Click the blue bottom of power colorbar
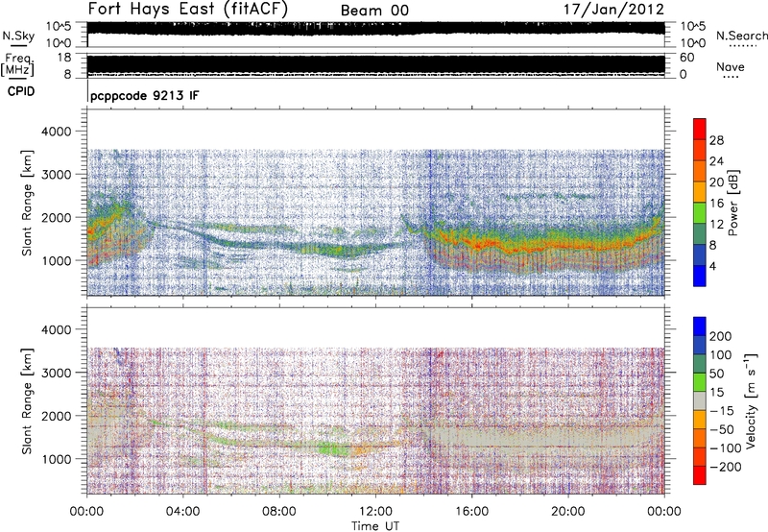 (x=700, y=276)
